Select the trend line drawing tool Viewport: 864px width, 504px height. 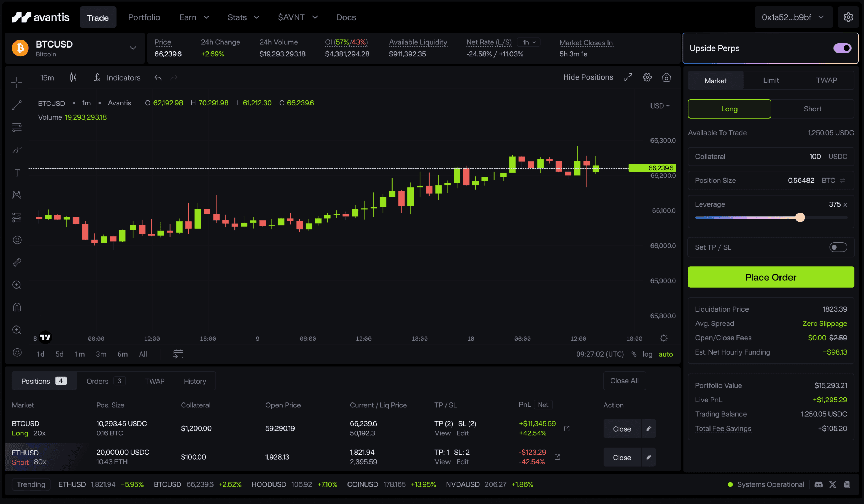(x=17, y=105)
